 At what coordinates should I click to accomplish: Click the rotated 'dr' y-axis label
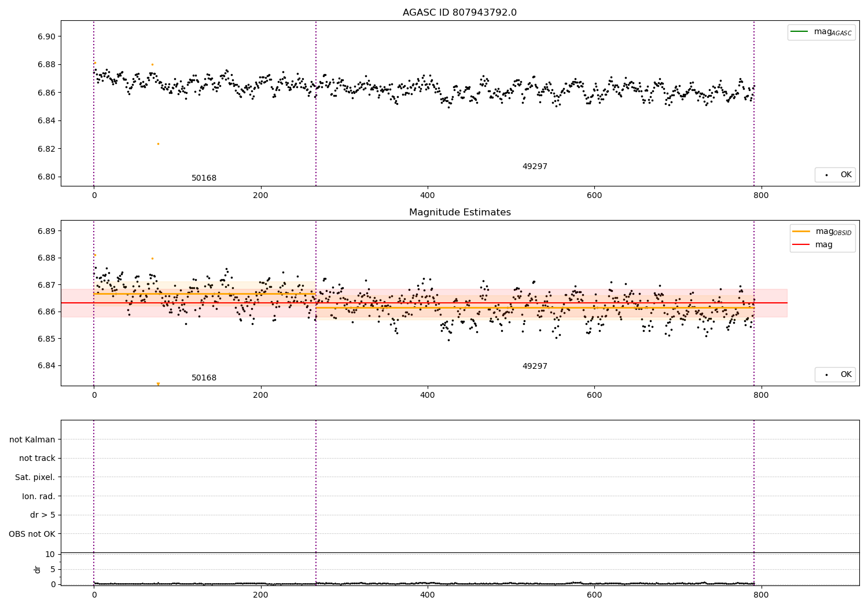(x=37, y=569)
